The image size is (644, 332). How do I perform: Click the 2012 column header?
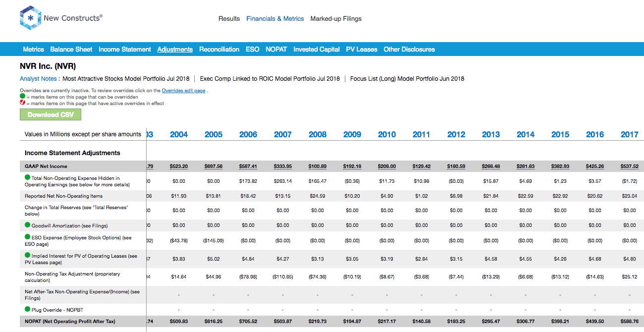click(456, 134)
